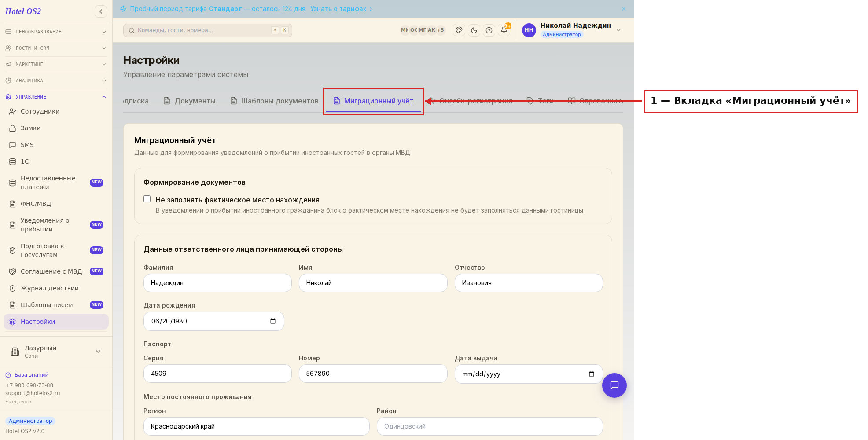Expand the Аналитика sidebar section

pos(56,81)
